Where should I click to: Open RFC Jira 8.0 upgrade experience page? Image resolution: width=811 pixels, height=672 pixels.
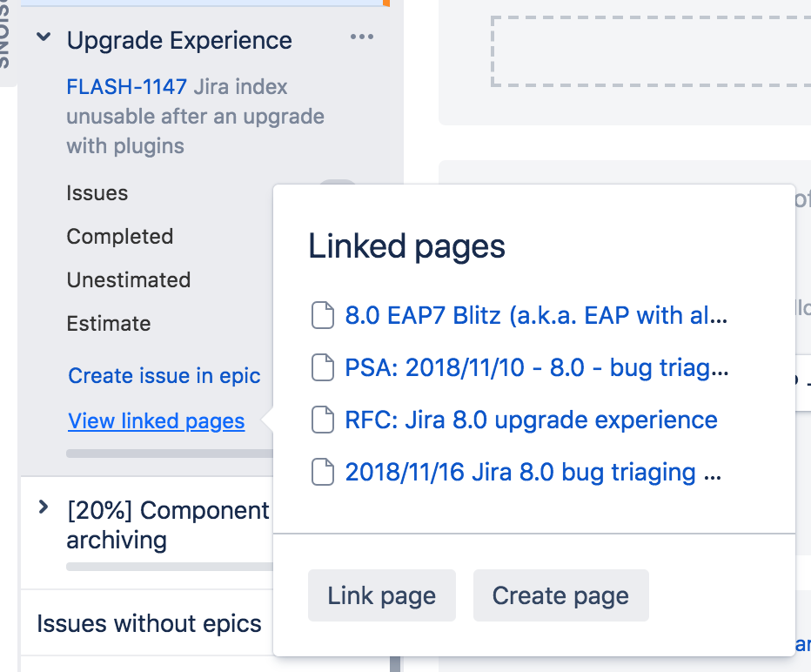[531, 420]
